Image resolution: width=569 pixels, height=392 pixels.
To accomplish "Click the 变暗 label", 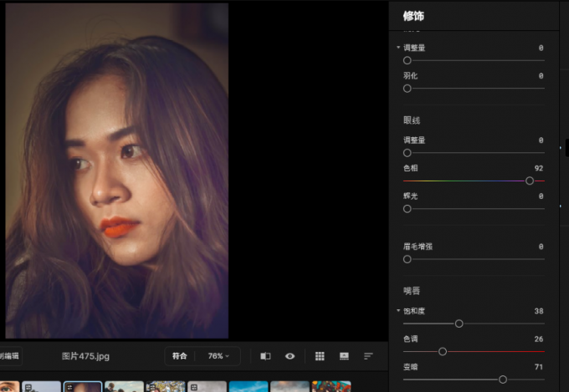I will tap(410, 367).
